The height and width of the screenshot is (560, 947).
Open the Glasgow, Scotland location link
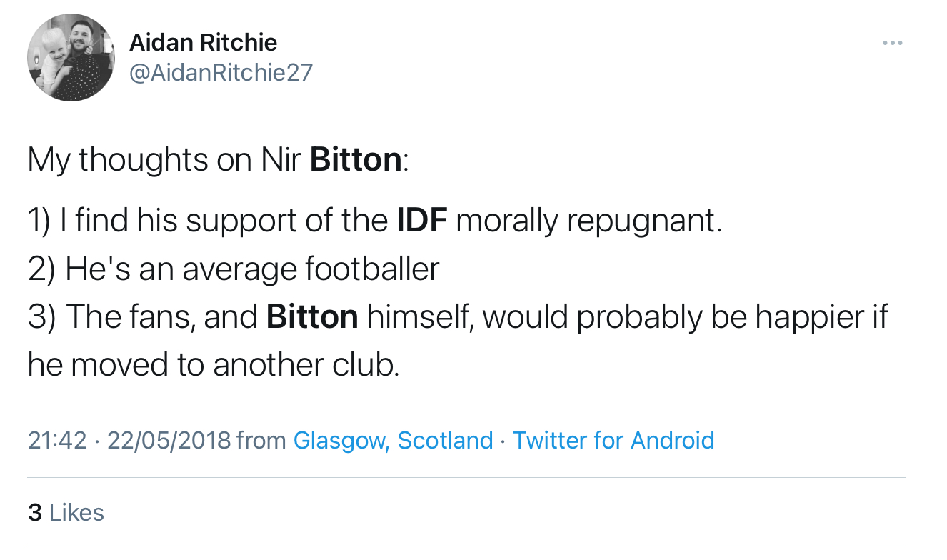[393, 440]
